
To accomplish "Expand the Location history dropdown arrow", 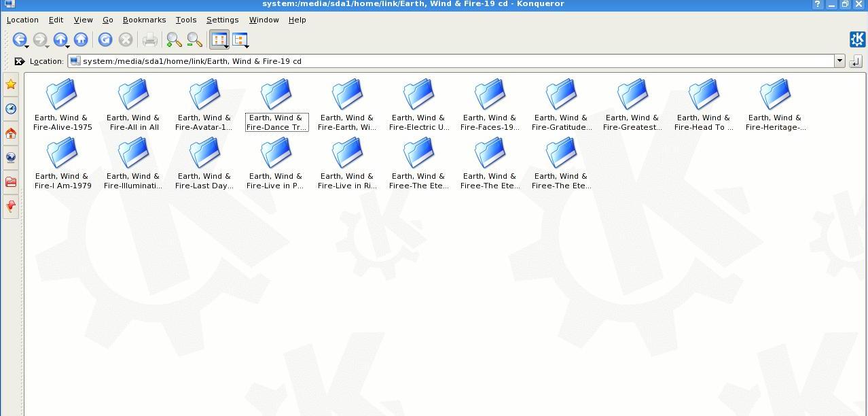I will point(839,61).
